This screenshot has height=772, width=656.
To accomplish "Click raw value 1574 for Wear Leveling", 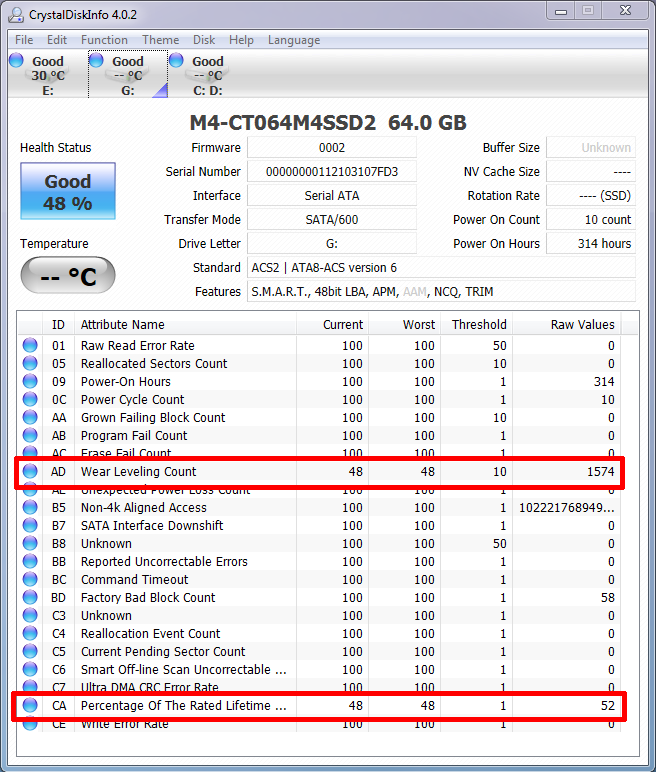I will point(600,472).
